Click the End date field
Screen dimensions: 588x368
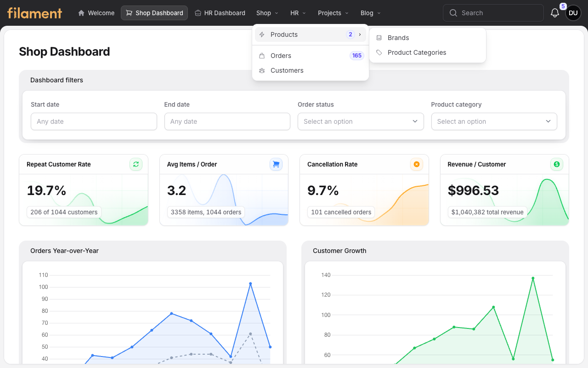227,121
